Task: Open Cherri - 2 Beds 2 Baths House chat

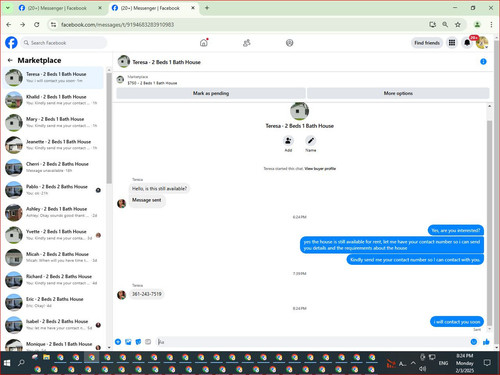Action: (53, 167)
